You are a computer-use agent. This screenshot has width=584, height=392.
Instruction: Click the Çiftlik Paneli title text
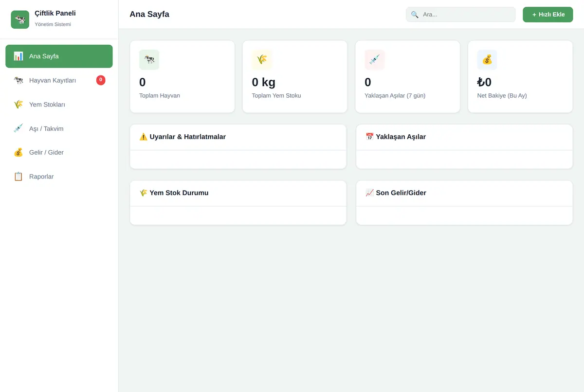pyautogui.click(x=55, y=13)
